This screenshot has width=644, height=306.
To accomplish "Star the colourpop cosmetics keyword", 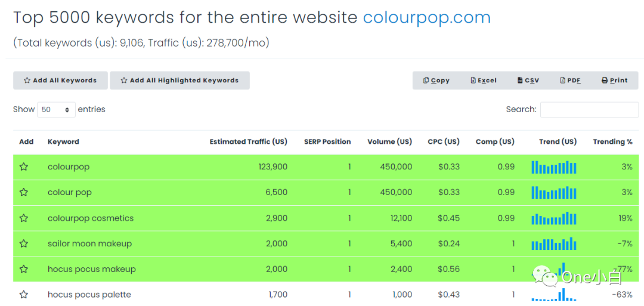I will tap(24, 218).
